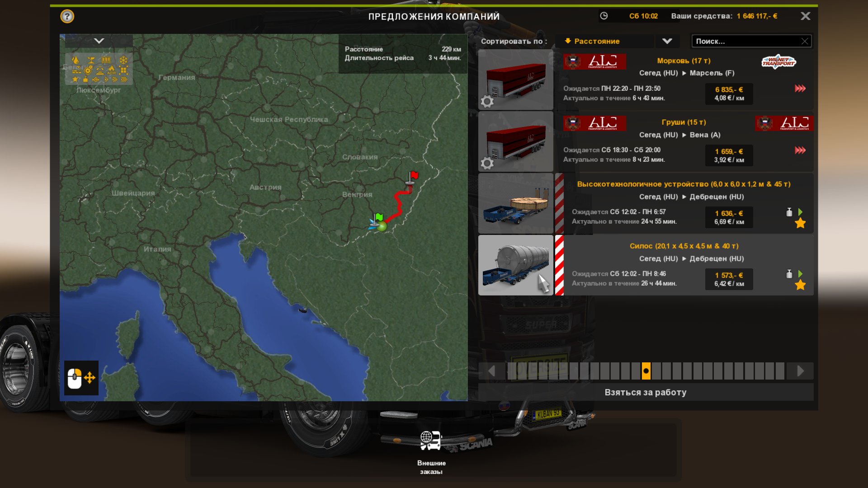Click green arrow on Высокотехнологичное устройство offer
The width and height of the screenshot is (868, 488).
(800, 212)
